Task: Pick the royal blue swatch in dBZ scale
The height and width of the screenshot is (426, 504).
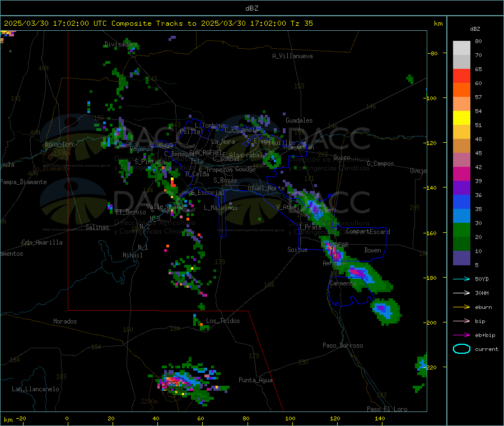Action: point(461,202)
